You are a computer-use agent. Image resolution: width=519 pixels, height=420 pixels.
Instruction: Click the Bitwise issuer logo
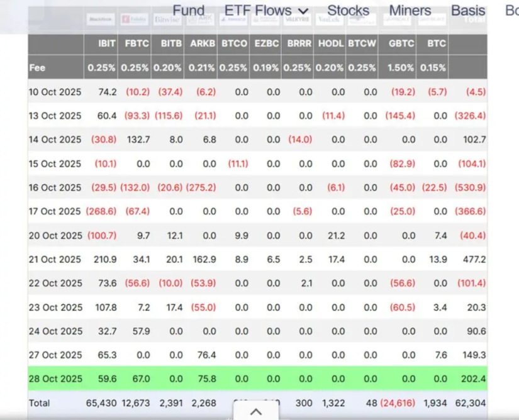[x=167, y=19]
